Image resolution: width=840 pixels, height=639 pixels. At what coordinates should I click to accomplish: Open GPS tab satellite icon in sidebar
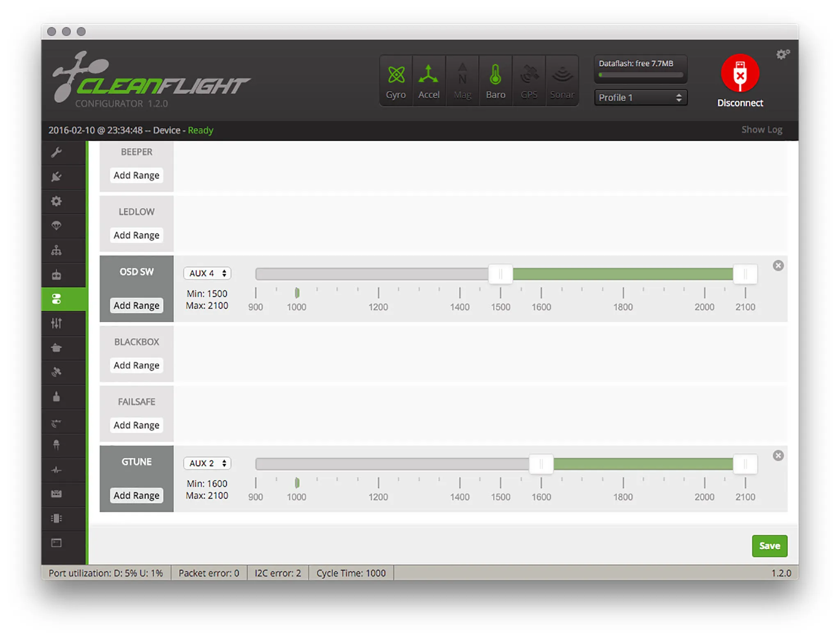[57, 372]
